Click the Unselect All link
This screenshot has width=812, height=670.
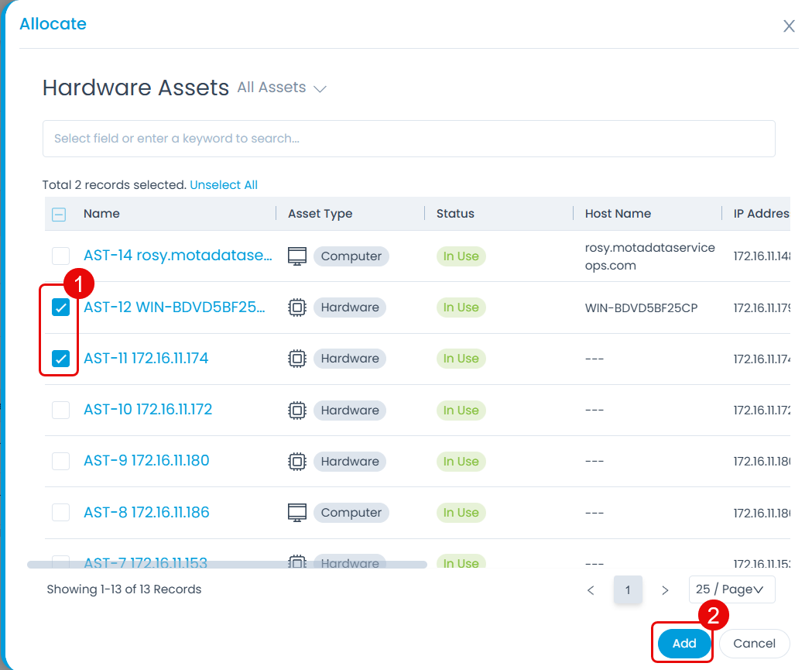(x=224, y=184)
